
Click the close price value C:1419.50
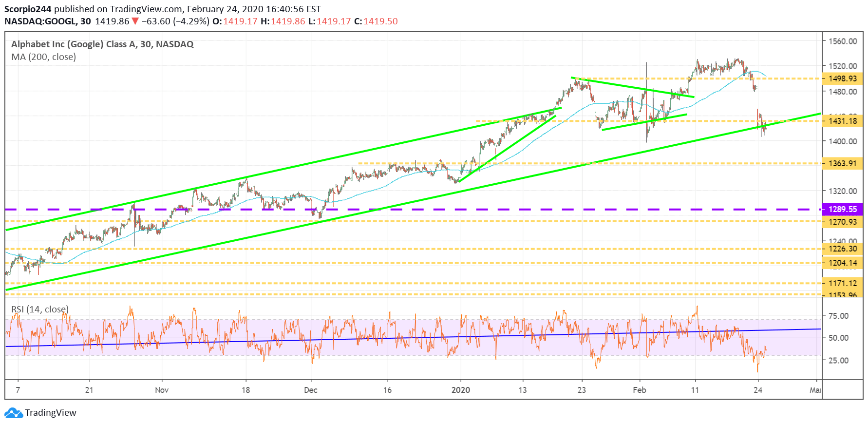[x=376, y=21]
